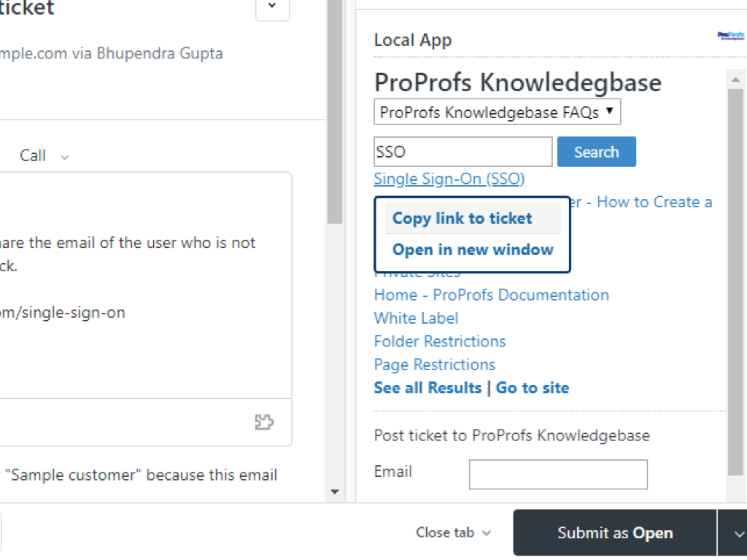Screen dimensions: 747x560
Task: Open the Folder Restrictions article
Action: tap(439, 341)
